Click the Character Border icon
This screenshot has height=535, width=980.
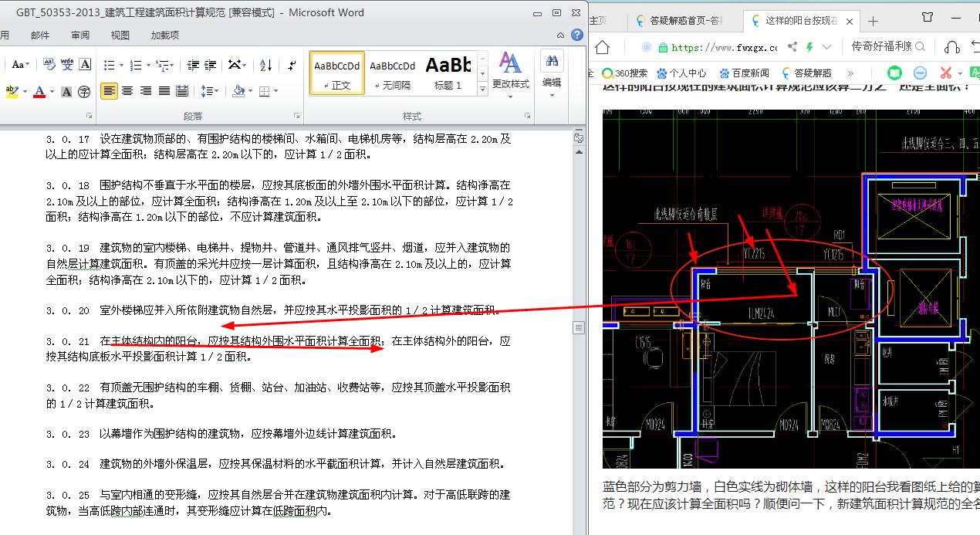[x=85, y=65]
